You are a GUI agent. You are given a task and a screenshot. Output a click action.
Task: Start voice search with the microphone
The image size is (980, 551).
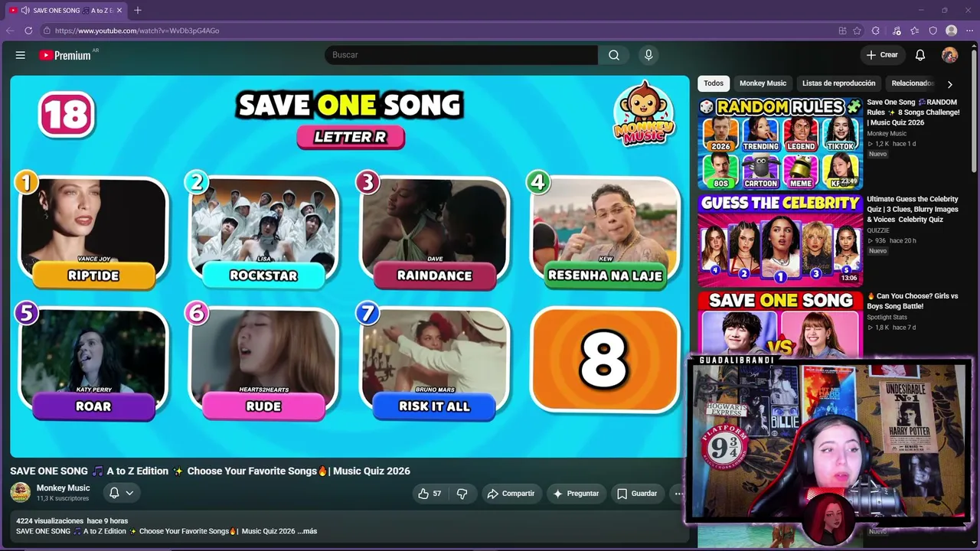pos(648,55)
